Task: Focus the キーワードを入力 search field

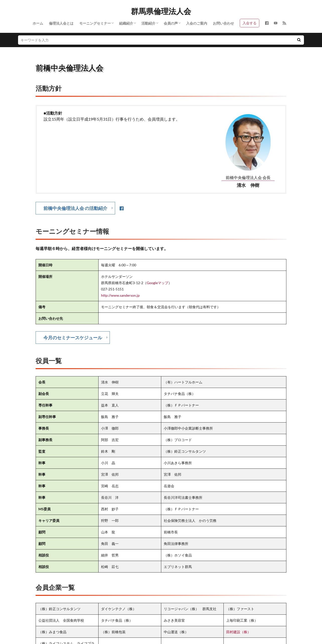Action: coord(157,40)
